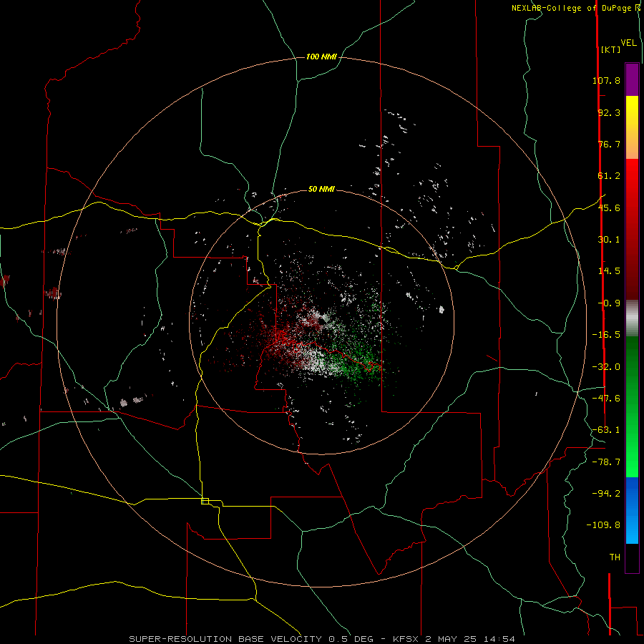
Task: Click the 30.1 legend value
Action: point(609,240)
